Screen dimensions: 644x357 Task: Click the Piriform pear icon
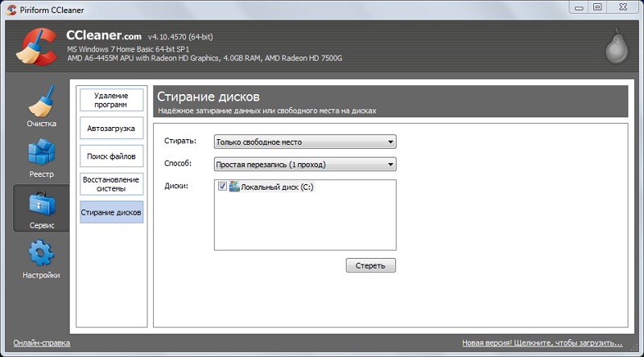coord(616,48)
